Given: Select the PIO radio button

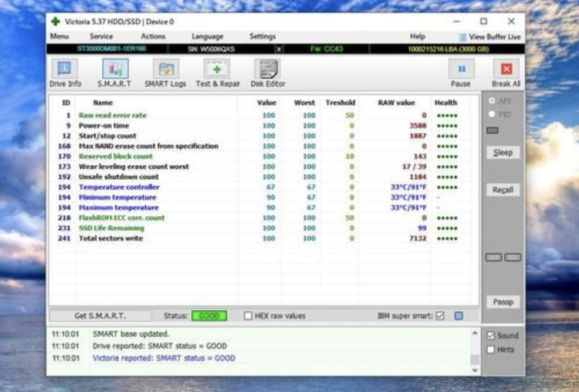Looking at the screenshot, I should [x=492, y=114].
